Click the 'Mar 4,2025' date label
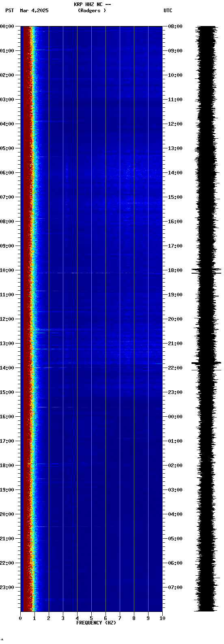This screenshot has height=644, width=224. coord(34,11)
